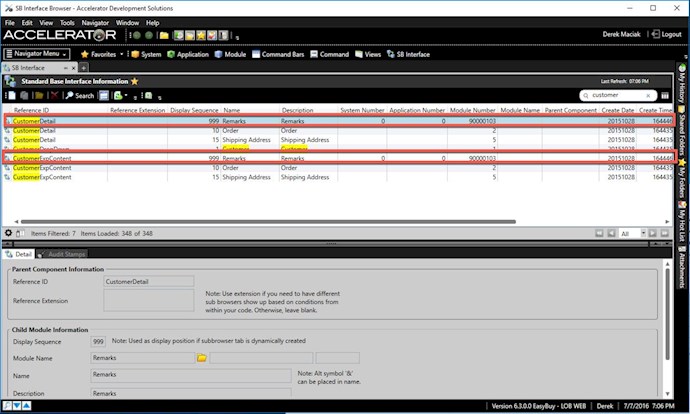690x414 pixels.
Task: Open the Navigator menu
Action: click(95, 23)
